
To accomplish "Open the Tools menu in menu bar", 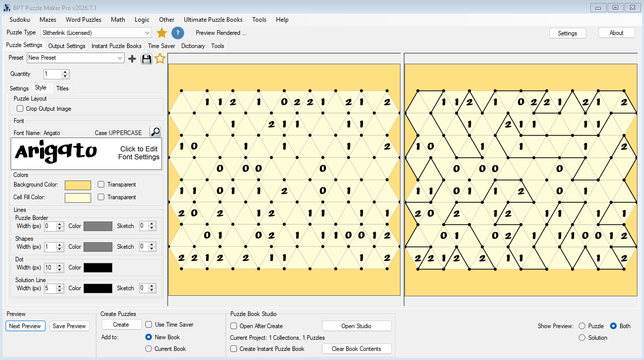I will click(x=259, y=20).
